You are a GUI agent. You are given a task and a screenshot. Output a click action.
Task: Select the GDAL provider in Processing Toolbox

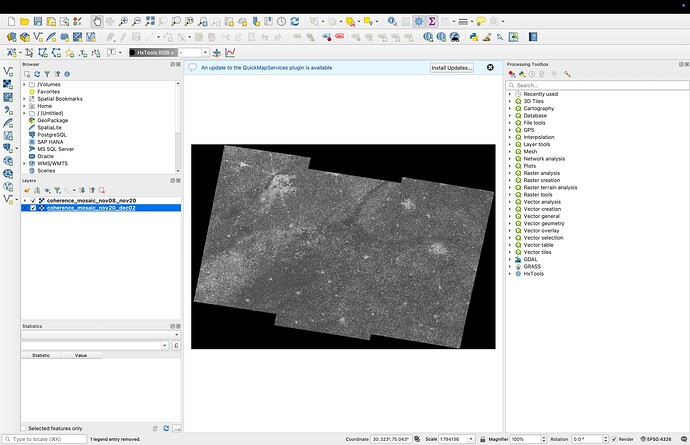pos(531,259)
